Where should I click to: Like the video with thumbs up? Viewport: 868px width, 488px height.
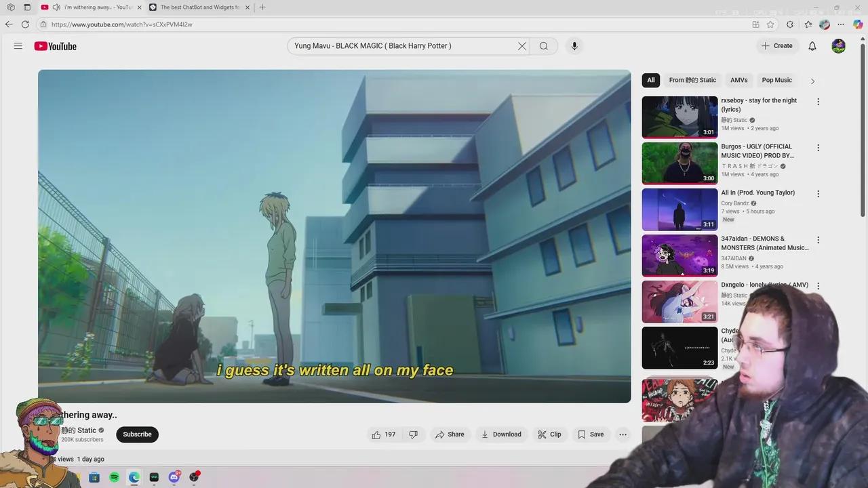click(x=384, y=434)
